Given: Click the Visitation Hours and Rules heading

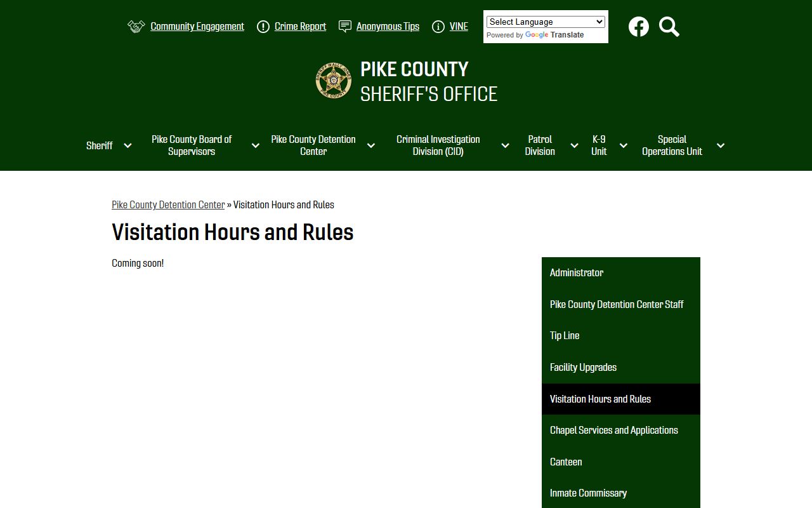Looking at the screenshot, I should [233, 232].
